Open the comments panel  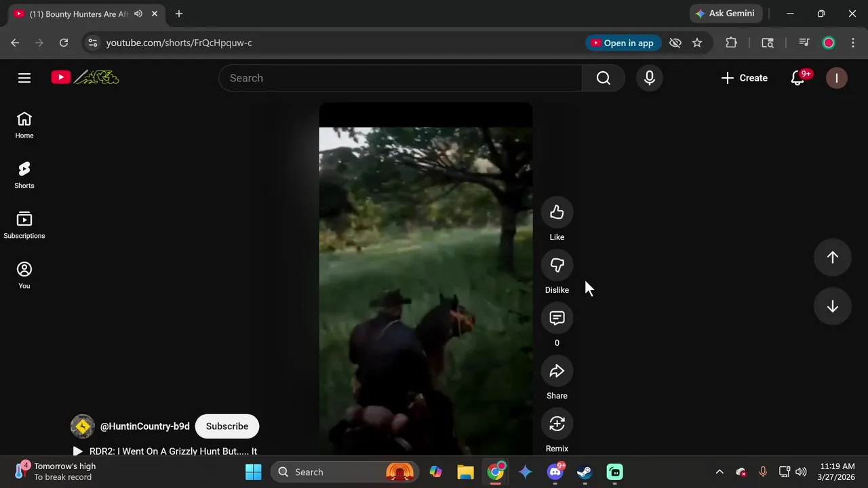click(x=557, y=319)
